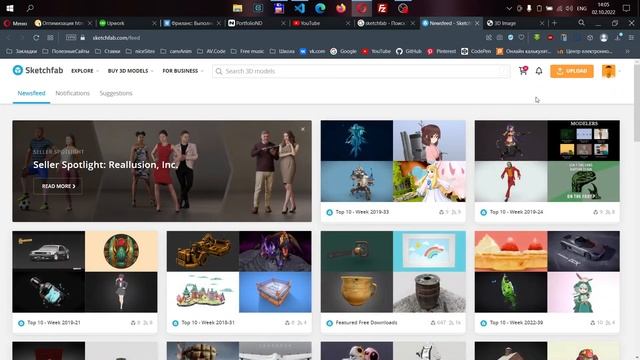Show hidden system tray icons chevron

(x=509, y=8)
